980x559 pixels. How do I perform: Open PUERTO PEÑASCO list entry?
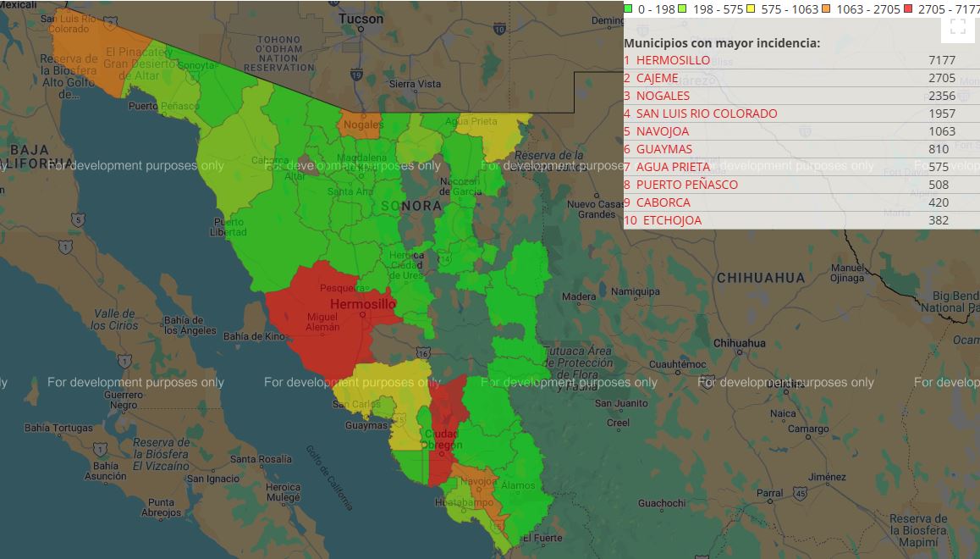point(686,185)
